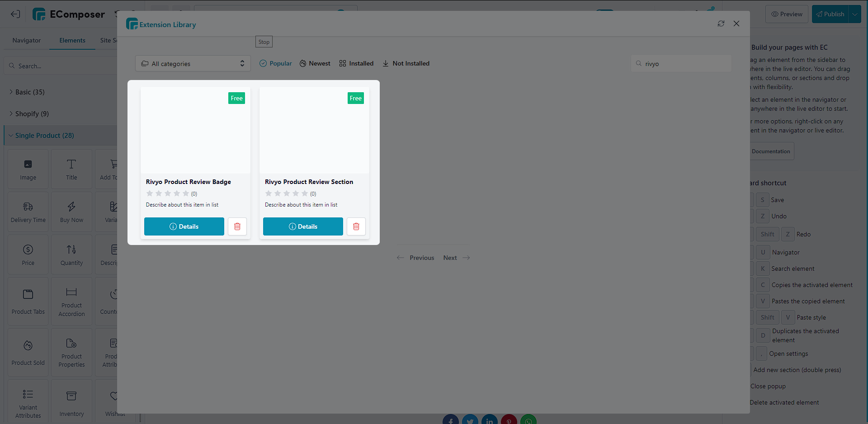Viewport: 868px width, 424px height.
Task: Go to Next page of extensions
Action: (x=457, y=258)
